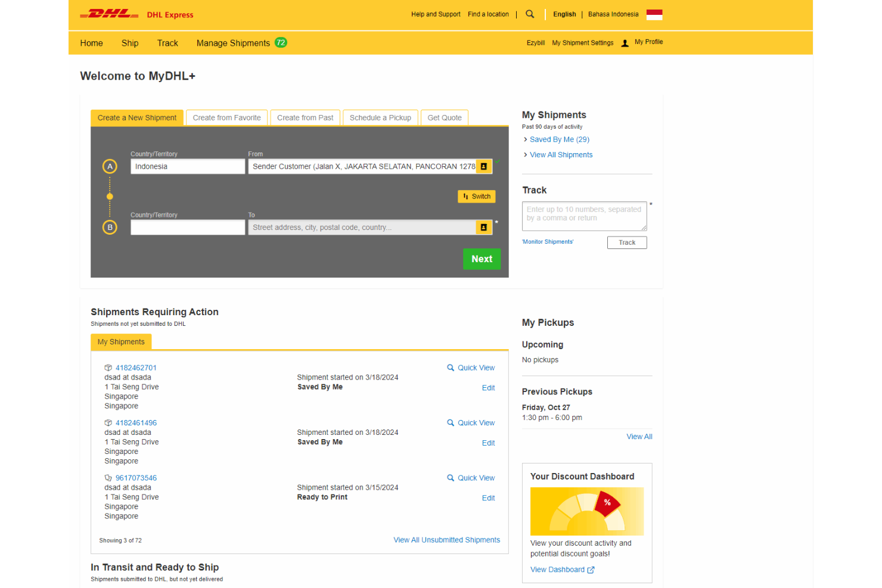Click the step A circle marker
Image resolution: width=882 pixels, height=588 pixels.
click(x=110, y=167)
